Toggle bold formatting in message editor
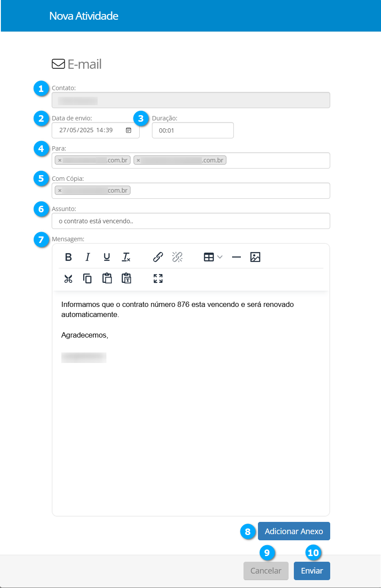This screenshot has width=381, height=588. (68, 257)
